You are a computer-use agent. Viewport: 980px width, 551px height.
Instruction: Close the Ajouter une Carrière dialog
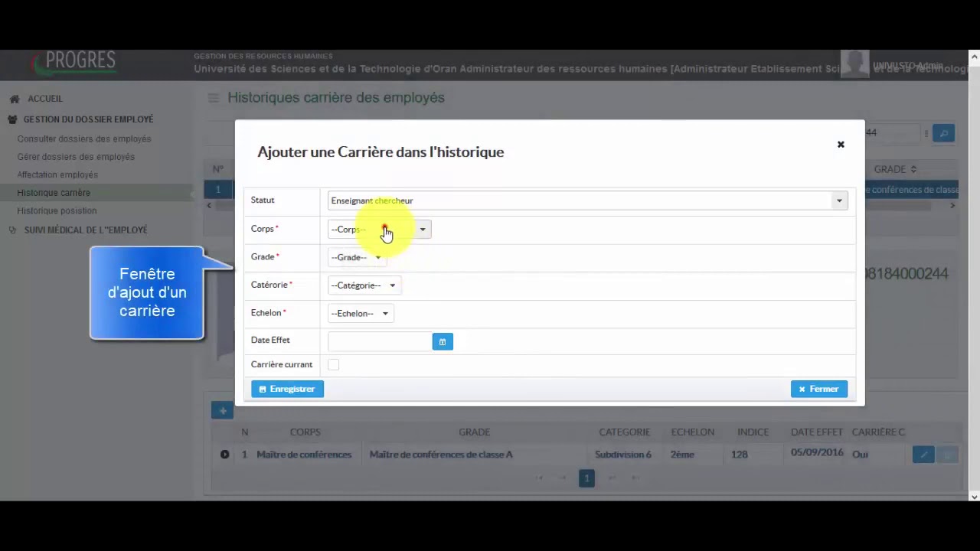click(x=841, y=145)
